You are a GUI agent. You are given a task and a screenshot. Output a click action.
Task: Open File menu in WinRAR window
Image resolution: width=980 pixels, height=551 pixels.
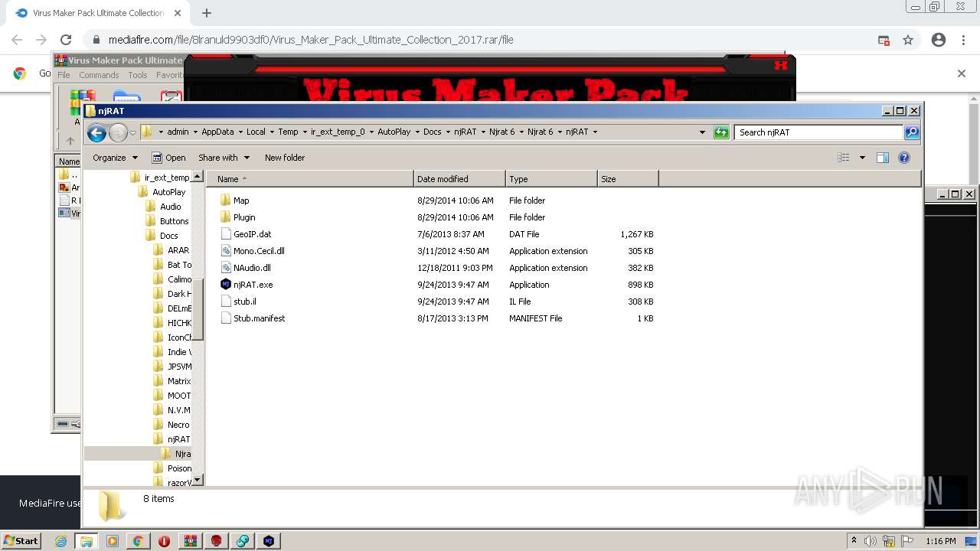(64, 75)
